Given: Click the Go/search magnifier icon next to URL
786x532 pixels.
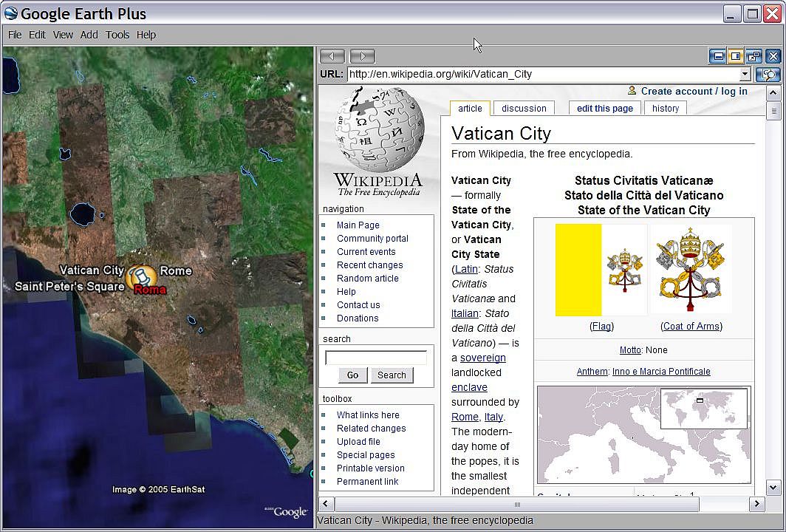Looking at the screenshot, I should point(768,75).
